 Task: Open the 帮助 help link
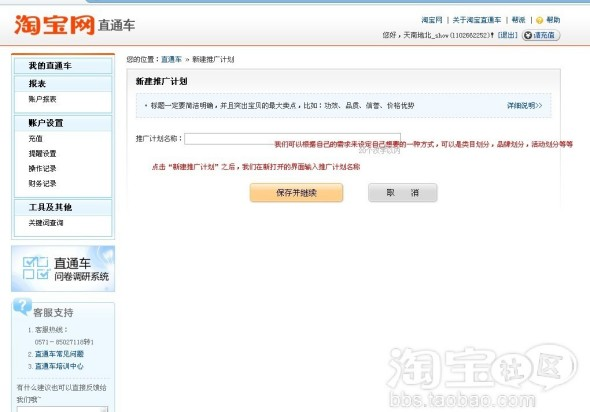[x=553, y=20]
